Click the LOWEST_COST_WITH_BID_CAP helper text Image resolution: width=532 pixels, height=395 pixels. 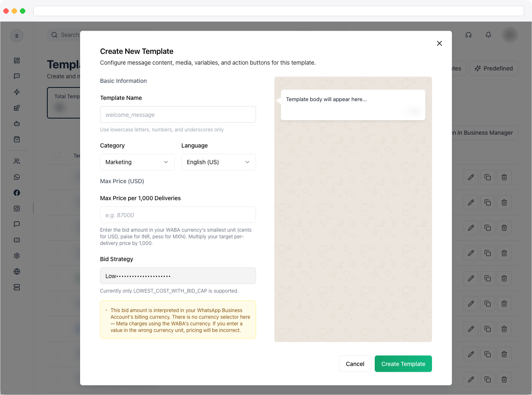(169, 291)
